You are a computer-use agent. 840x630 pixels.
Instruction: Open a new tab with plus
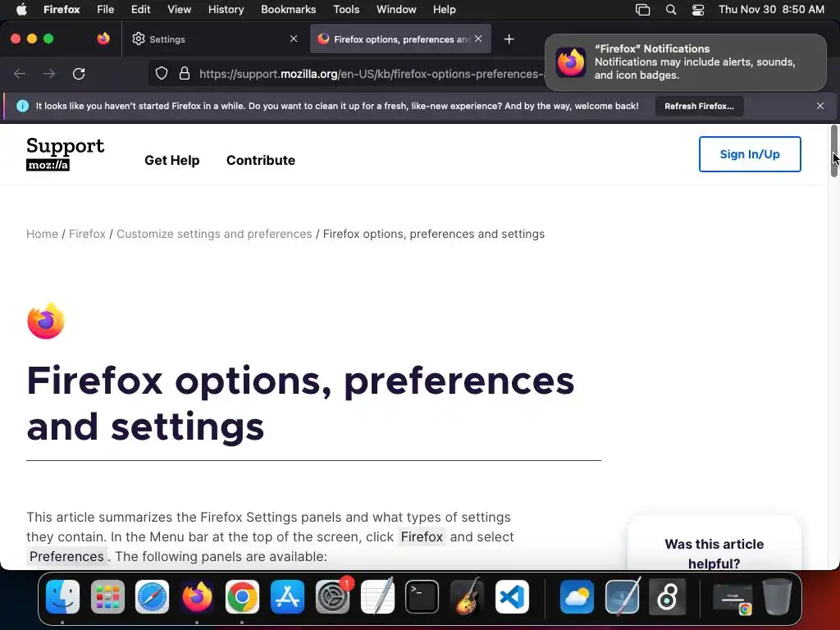pos(509,39)
